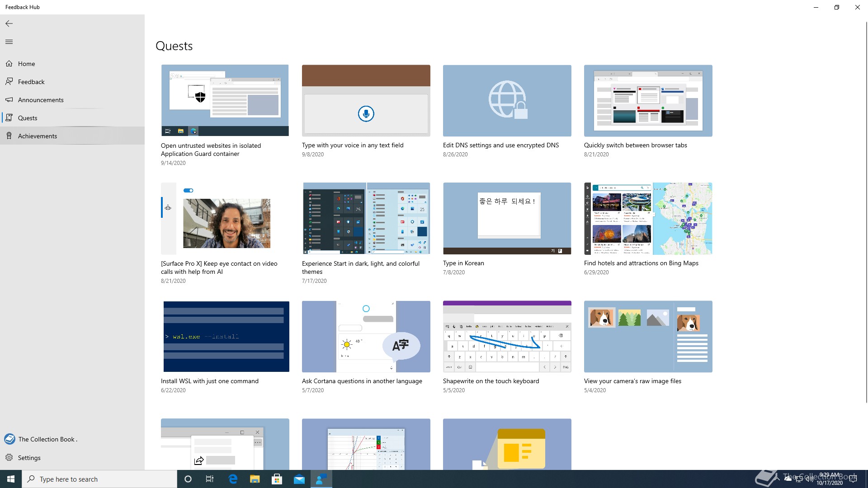Click 'Type with your voice in any text field'
The width and height of the screenshot is (868, 488).
(353, 145)
